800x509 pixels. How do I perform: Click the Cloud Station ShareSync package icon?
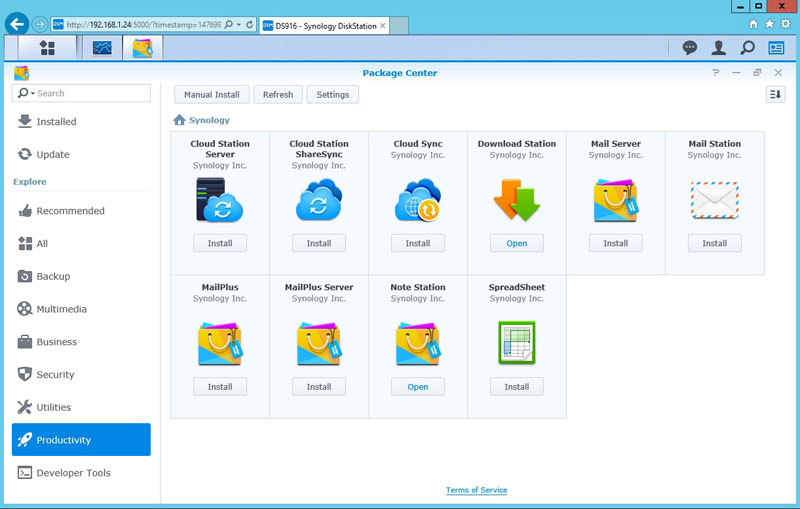point(319,199)
